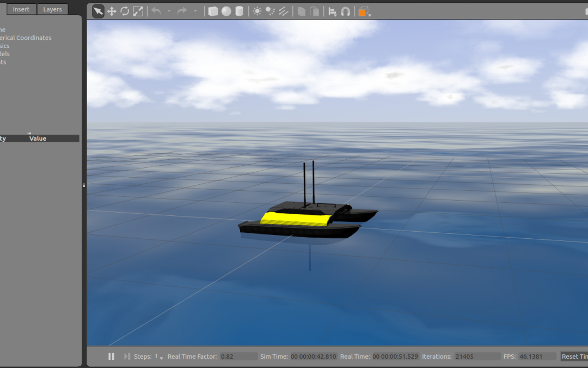The height and width of the screenshot is (368, 588).
Task: Add a spot light
Action: [x=270, y=11]
